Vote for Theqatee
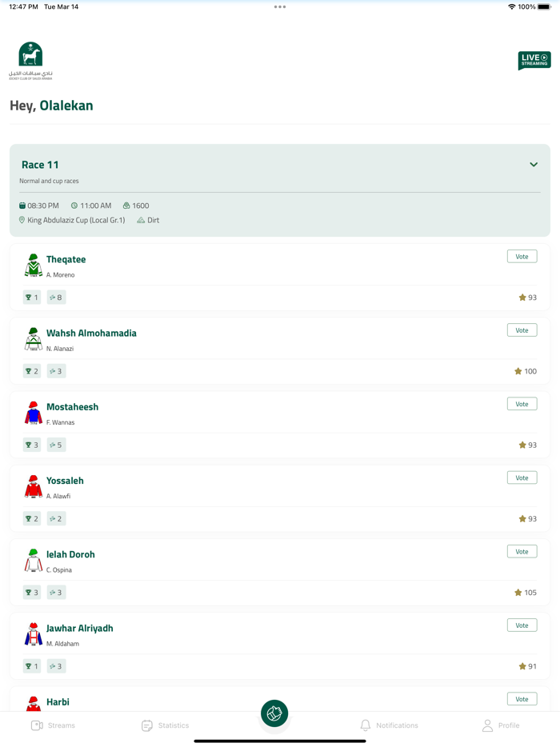This screenshot has width=560, height=747. point(522,256)
